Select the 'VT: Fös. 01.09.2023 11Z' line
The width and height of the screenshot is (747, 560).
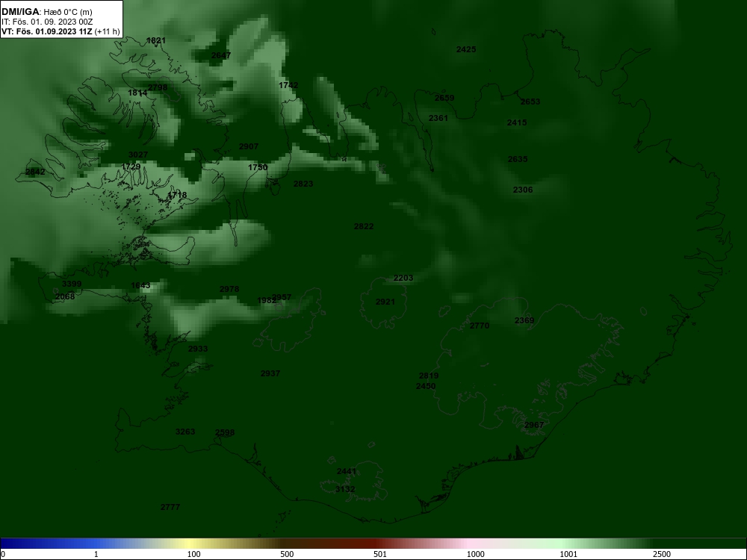click(48, 32)
